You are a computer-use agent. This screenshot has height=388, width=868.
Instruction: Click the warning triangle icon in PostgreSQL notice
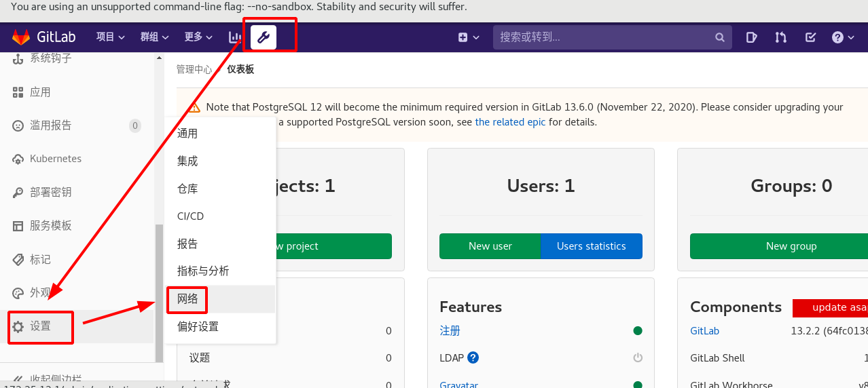[195, 107]
